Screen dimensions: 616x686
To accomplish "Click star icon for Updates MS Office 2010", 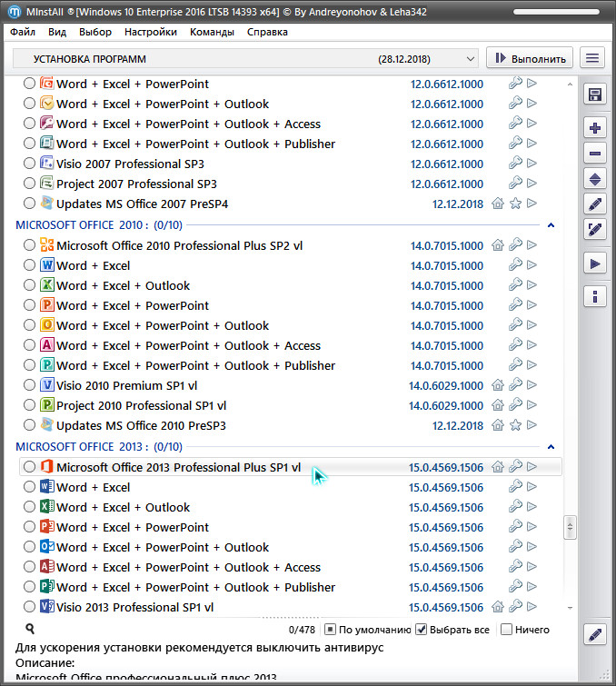I will pyautogui.click(x=515, y=425).
